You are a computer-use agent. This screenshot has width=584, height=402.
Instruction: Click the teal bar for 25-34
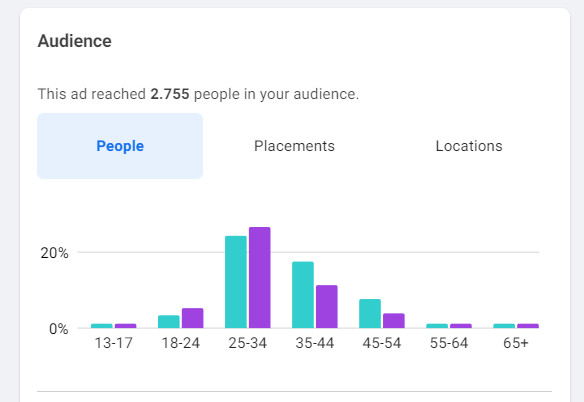click(x=236, y=282)
